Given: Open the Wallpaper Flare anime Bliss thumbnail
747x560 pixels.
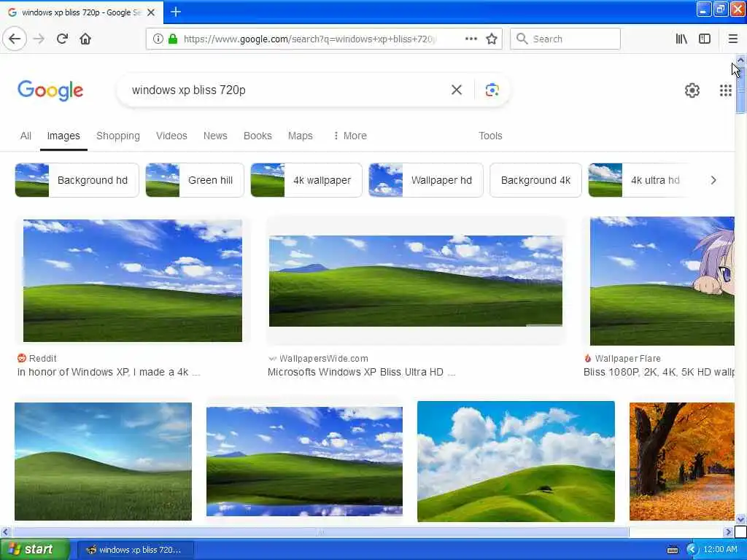Looking at the screenshot, I should tap(662, 281).
